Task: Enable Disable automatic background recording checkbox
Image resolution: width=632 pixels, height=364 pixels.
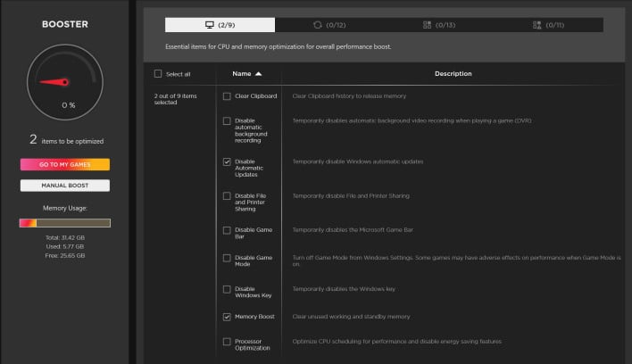Action: [x=227, y=120]
